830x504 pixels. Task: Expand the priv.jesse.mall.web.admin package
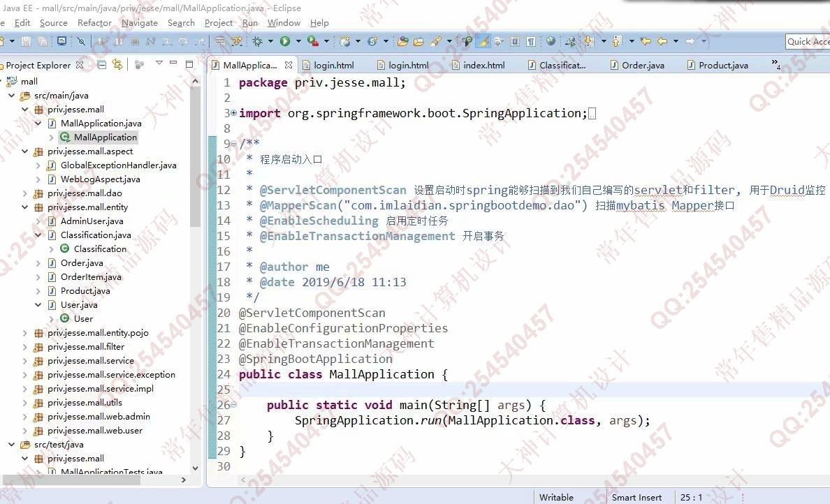point(25,417)
